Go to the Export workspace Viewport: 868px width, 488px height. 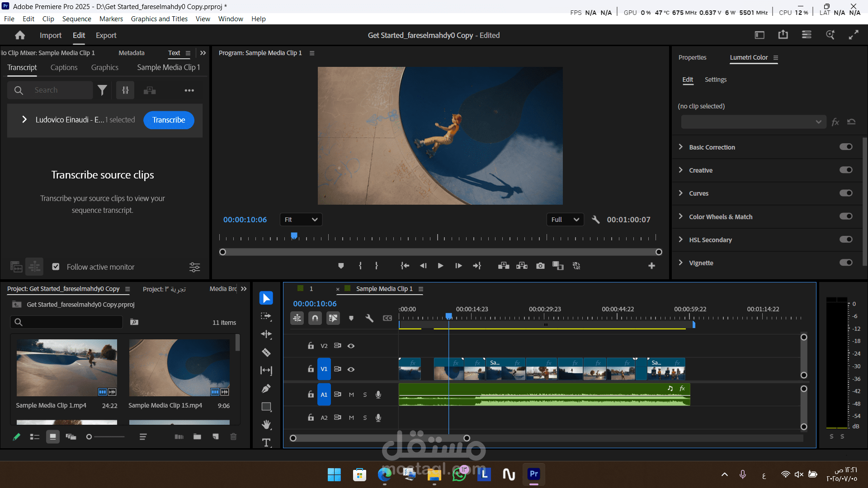point(106,35)
